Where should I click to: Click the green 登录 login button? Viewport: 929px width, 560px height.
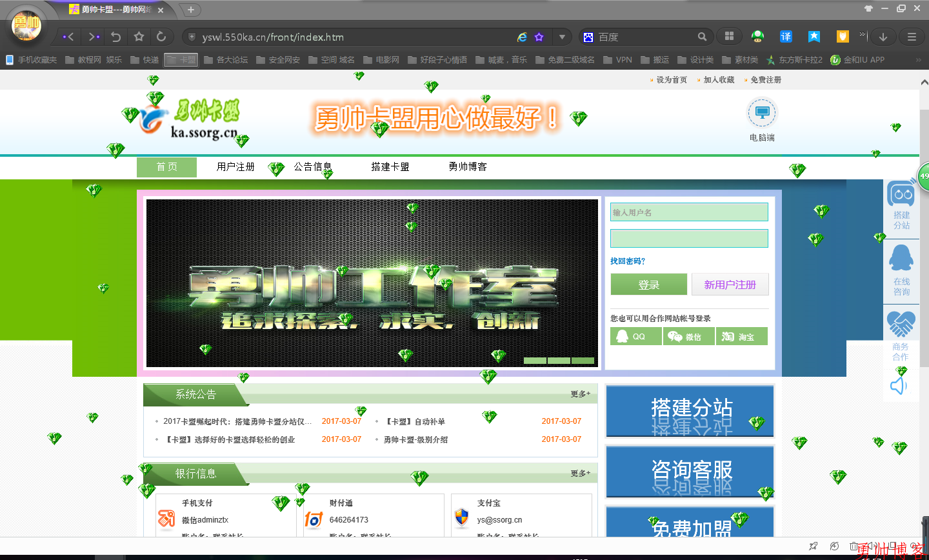click(x=648, y=285)
